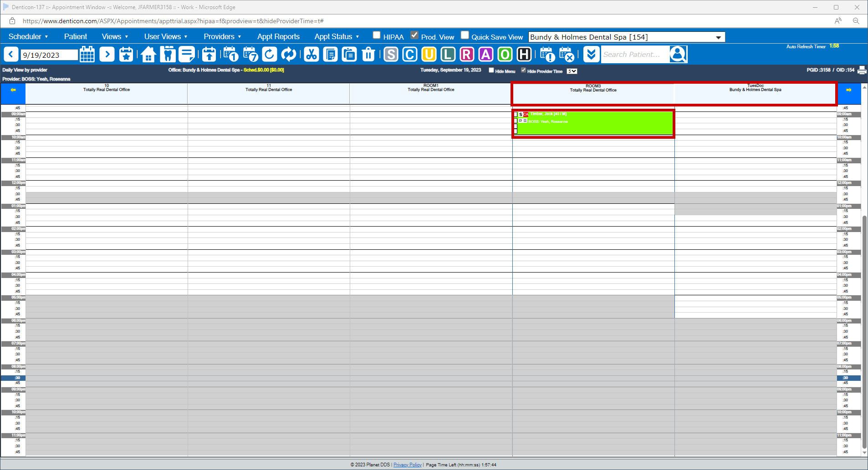This screenshot has height=470, width=868.
Task: Click the 7-day calendar view icon
Action: 250,55
